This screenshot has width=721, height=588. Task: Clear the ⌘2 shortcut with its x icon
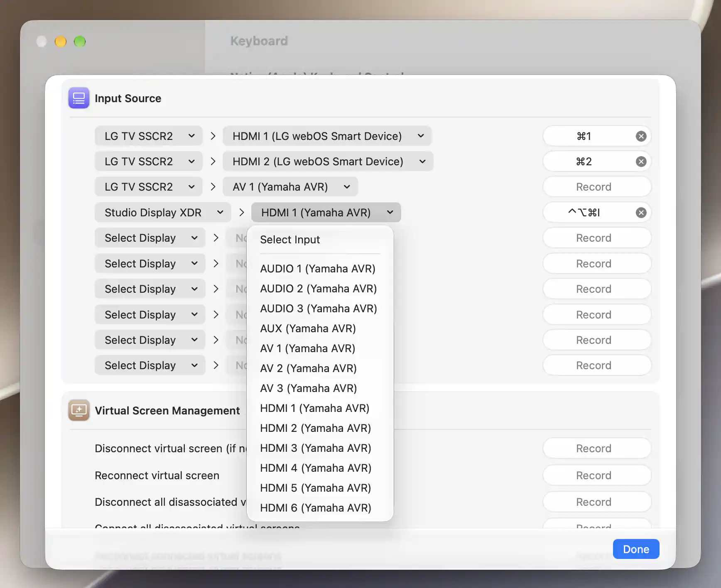tap(641, 162)
